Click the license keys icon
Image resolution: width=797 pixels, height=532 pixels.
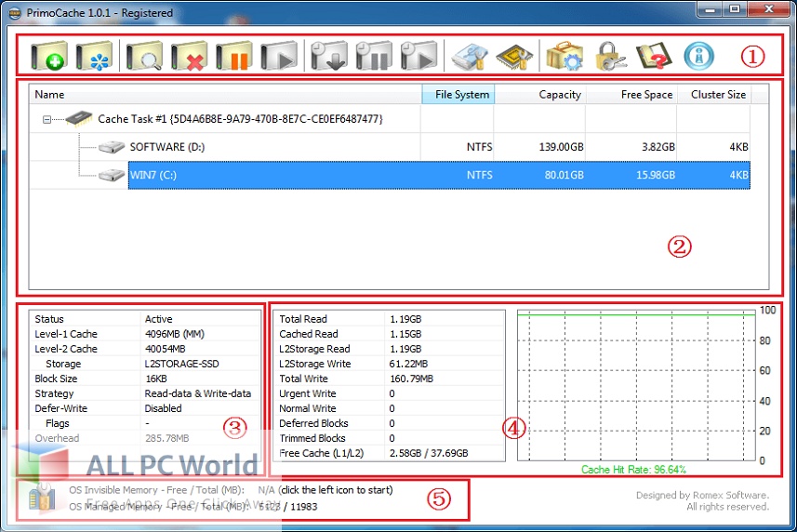pos(610,56)
